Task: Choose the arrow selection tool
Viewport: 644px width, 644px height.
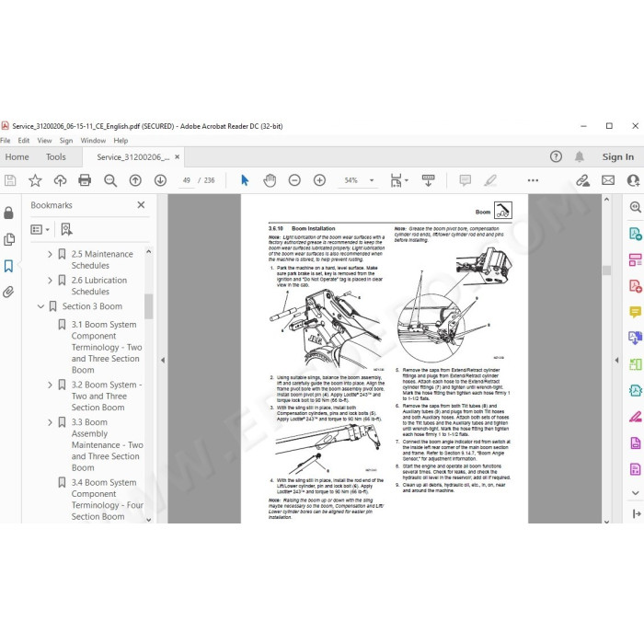Action: click(245, 180)
